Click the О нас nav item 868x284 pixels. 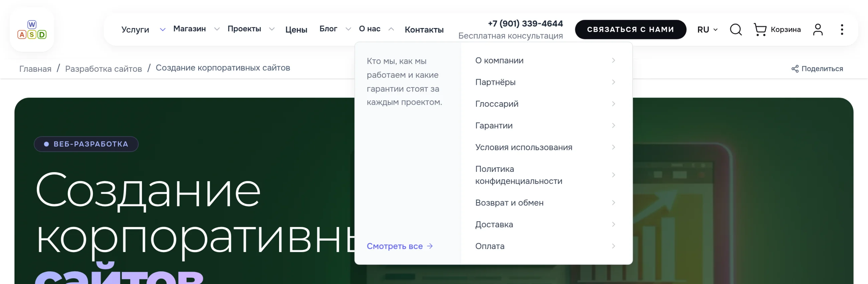pyautogui.click(x=369, y=29)
